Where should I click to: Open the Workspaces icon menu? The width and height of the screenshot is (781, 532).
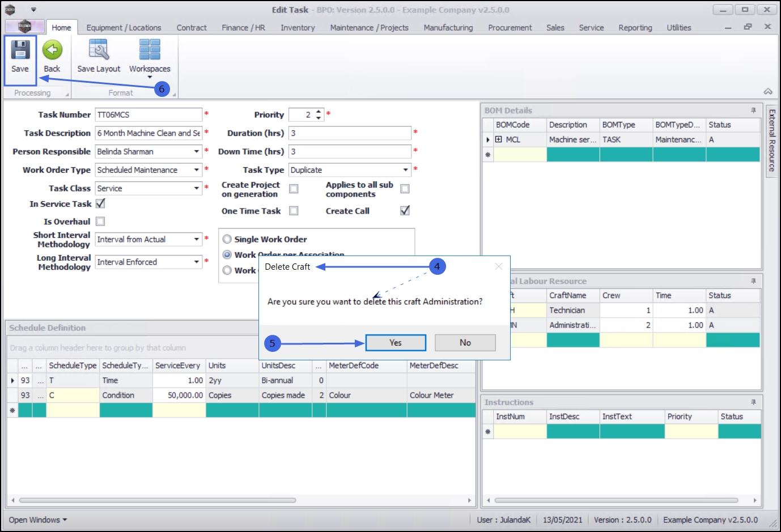pyautogui.click(x=150, y=50)
